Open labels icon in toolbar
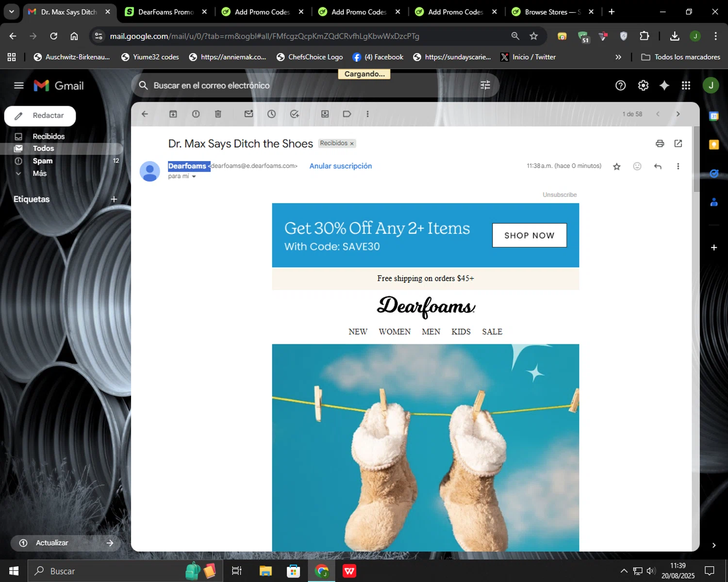728x582 pixels. click(347, 114)
